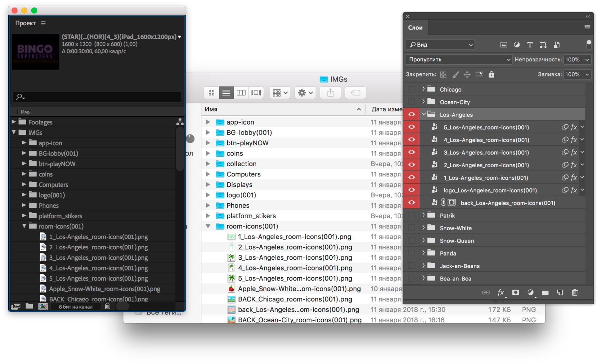Open Проект panel menu
This screenshot has width=597, height=364.
tap(43, 23)
